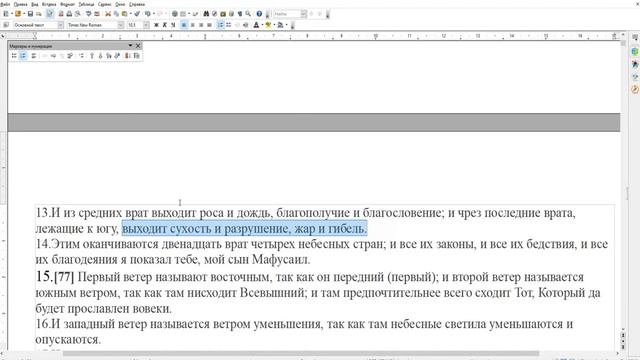This screenshot has height=360, width=640.
Task: Toggle Align Left paragraph alignment
Action: coord(184,25)
